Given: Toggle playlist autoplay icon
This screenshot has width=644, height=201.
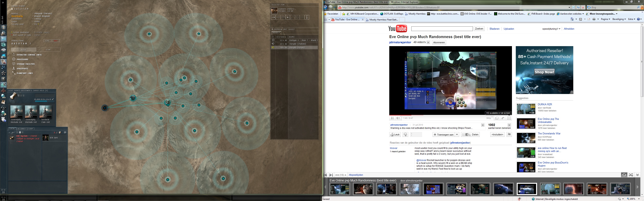Looking at the screenshot, I should [624, 175].
